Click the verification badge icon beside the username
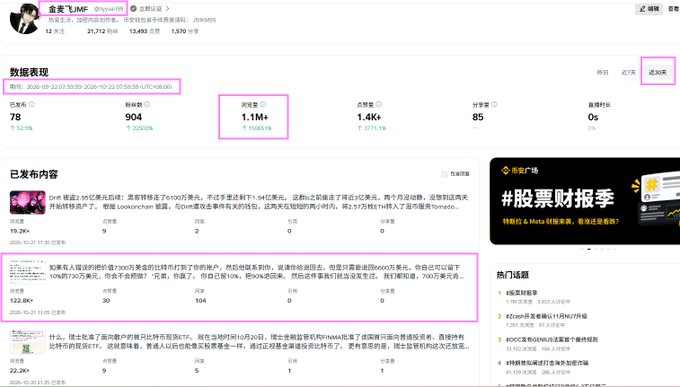 tap(134, 9)
